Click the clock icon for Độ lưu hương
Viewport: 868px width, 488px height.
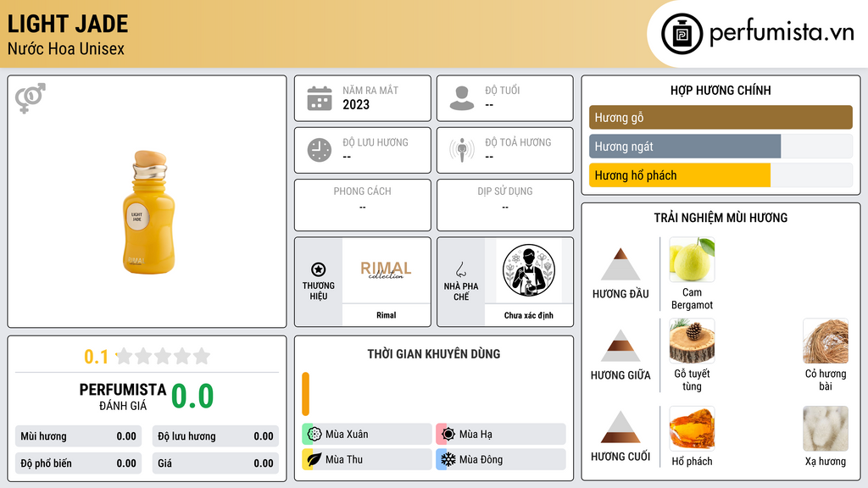tap(320, 150)
